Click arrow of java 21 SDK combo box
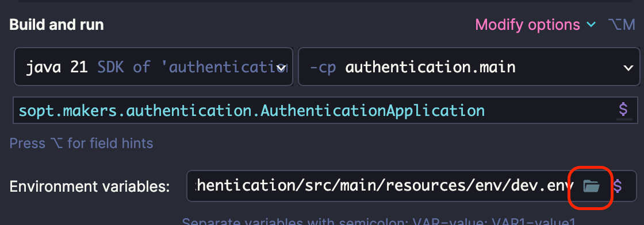Screen dimensions: 644x225 [x=282, y=67]
